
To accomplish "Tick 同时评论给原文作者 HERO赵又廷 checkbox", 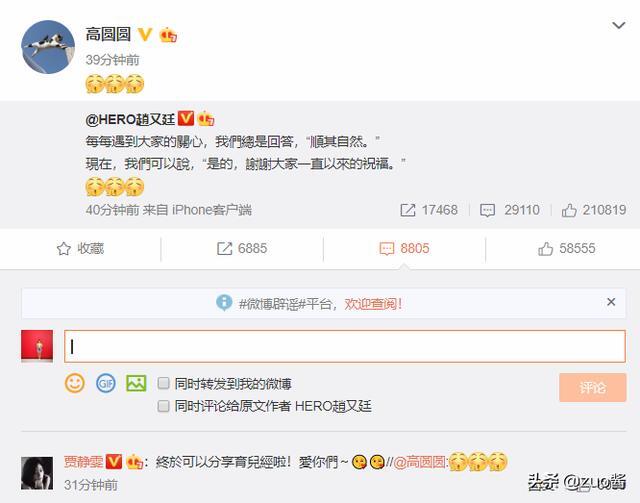I will point(164,406).
